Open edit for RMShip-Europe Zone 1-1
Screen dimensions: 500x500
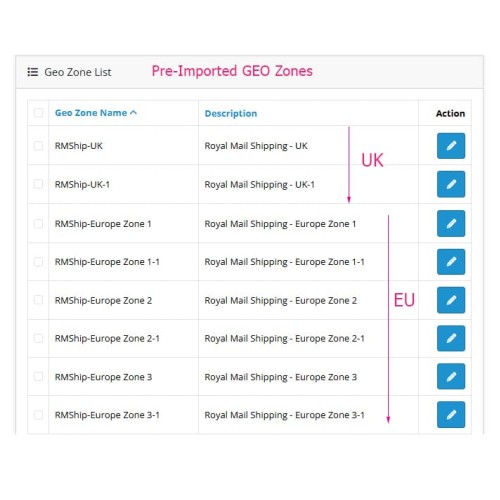(451, 262)
